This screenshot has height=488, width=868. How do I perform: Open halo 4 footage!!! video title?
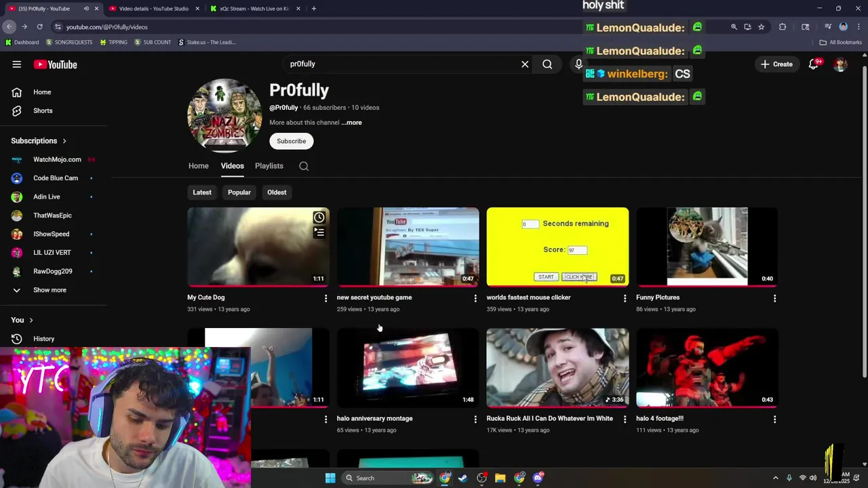(660, 419)
